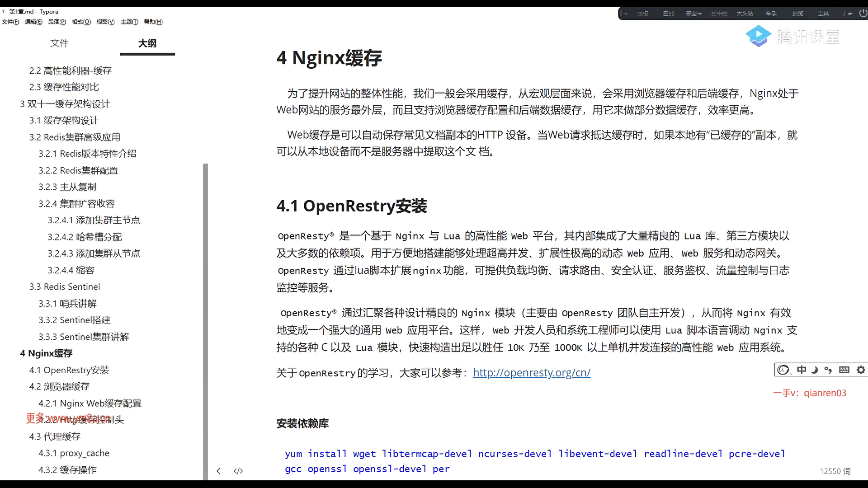Viewport: 868px width, 488px height.
Task: Open input method settings gear
Action: [x=861, y=370]
